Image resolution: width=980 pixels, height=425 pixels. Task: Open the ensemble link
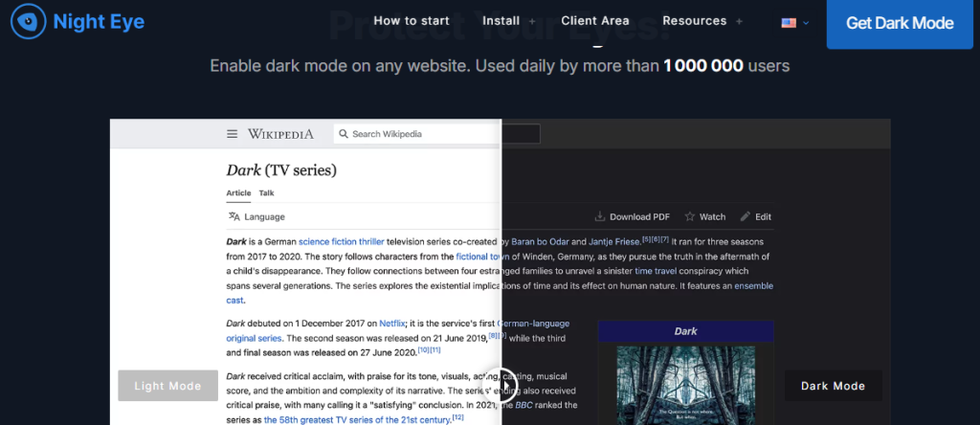pyautogui.click(x=754, y=285)
